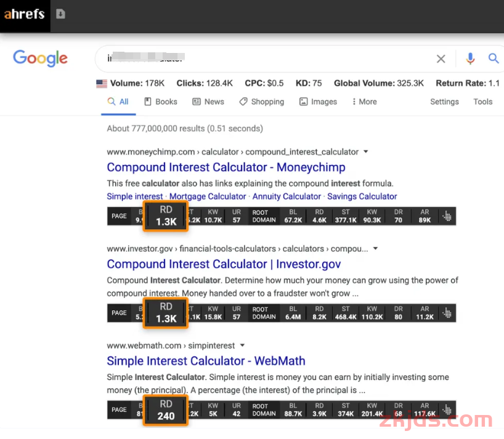The image size is (504, 439).
Task: Switch to the Shopping tab
Action: point(262,102)
